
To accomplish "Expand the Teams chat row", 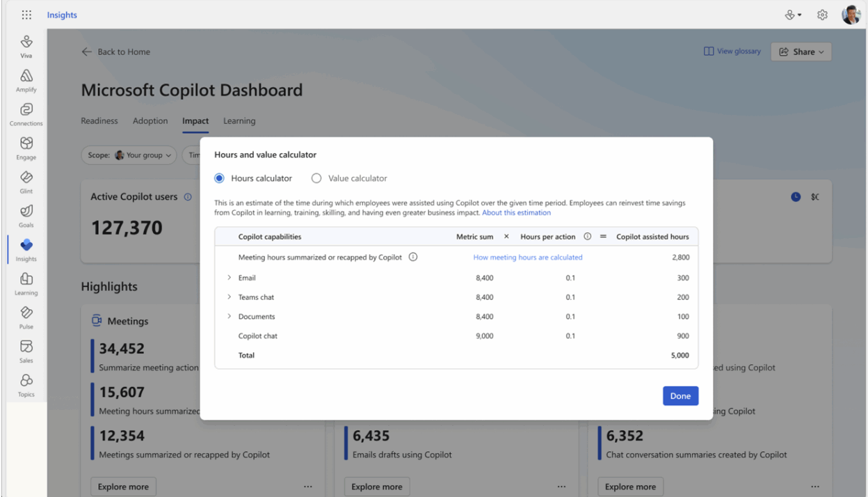I will [x=230, y=297].
